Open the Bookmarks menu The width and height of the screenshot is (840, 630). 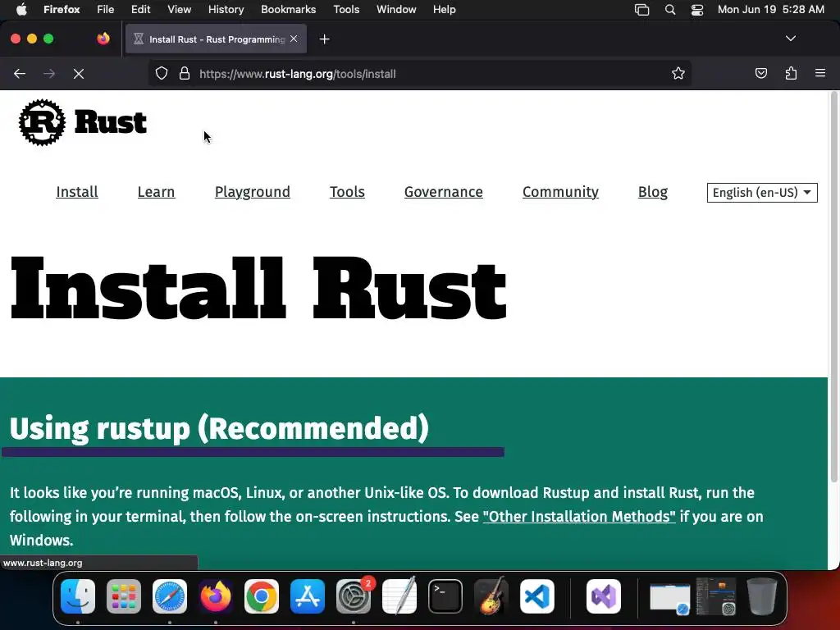click(288, 9)
